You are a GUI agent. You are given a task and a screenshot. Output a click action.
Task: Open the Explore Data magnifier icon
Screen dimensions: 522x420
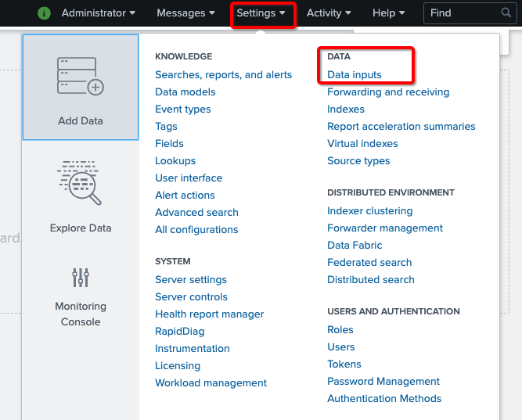[x=81, y=183]
